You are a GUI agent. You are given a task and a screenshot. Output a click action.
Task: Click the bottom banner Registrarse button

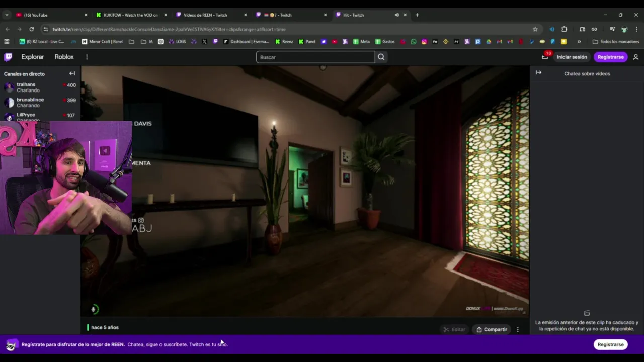coord(610,344)
